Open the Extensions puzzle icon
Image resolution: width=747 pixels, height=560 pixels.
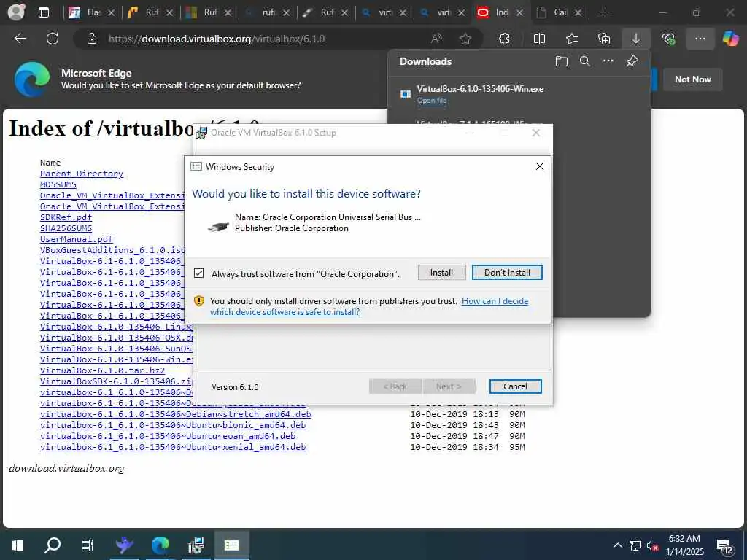(505, 39)
